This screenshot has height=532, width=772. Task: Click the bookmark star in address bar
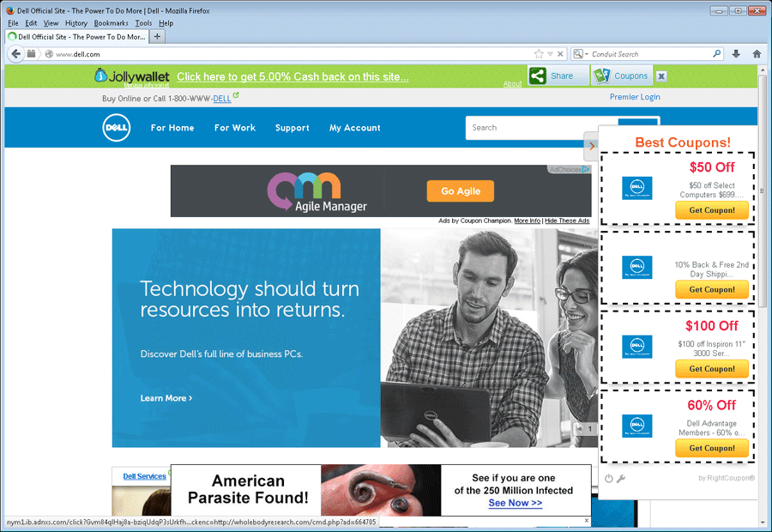point(539,54)
